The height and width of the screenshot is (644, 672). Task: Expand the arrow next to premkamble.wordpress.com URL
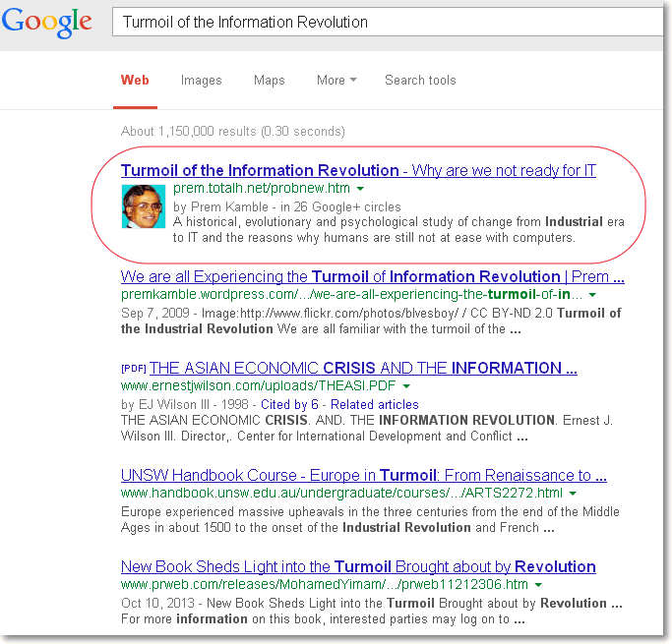(593, 295)
